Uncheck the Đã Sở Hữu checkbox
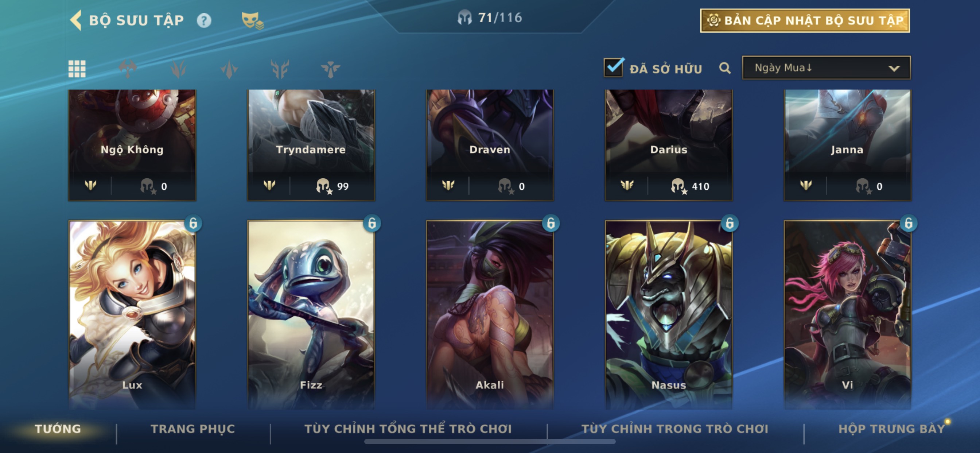The height and width of the screenshot is (453, 980). [613, 68]
